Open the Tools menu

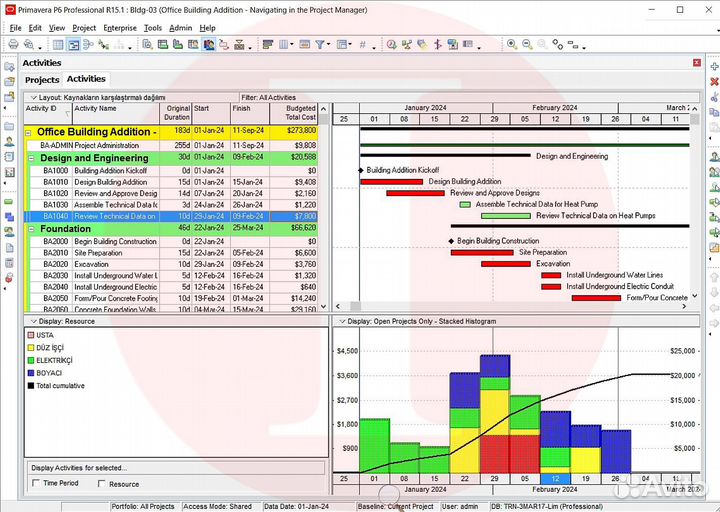pyautogui.click(x=152, y=28)
